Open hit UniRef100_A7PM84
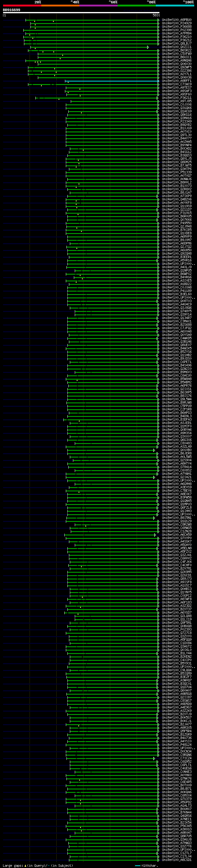 (176, 33)
